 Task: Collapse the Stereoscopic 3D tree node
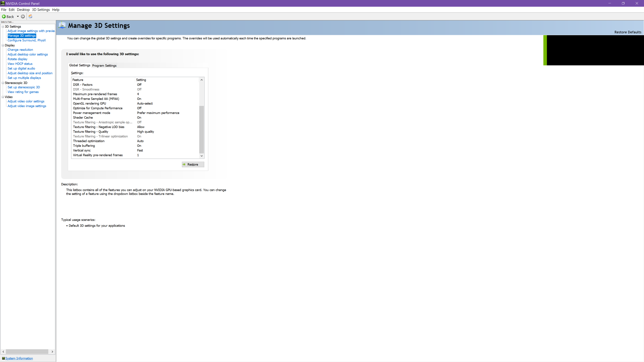(x=3, y=83)
